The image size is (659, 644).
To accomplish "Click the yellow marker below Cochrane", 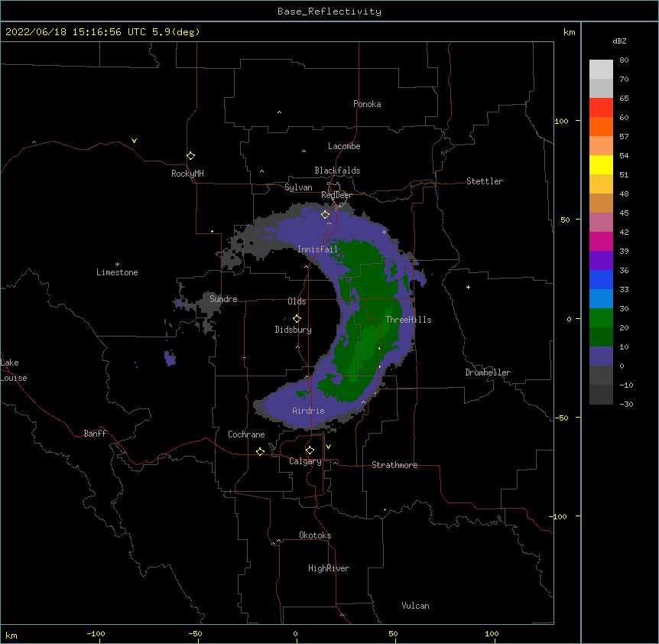I will pyautogui.click(x=261, y=452).
